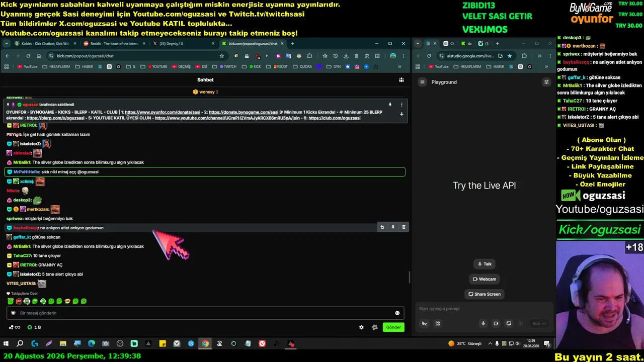Viewport: 644px width, 362px height.
Task: Open the GEÇMİŞ bookmark
Action: (181, 66)
